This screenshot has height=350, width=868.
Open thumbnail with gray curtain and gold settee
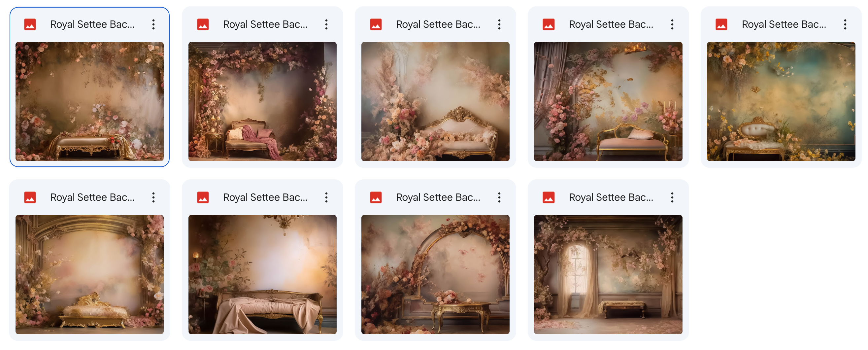tap(608, 101)
